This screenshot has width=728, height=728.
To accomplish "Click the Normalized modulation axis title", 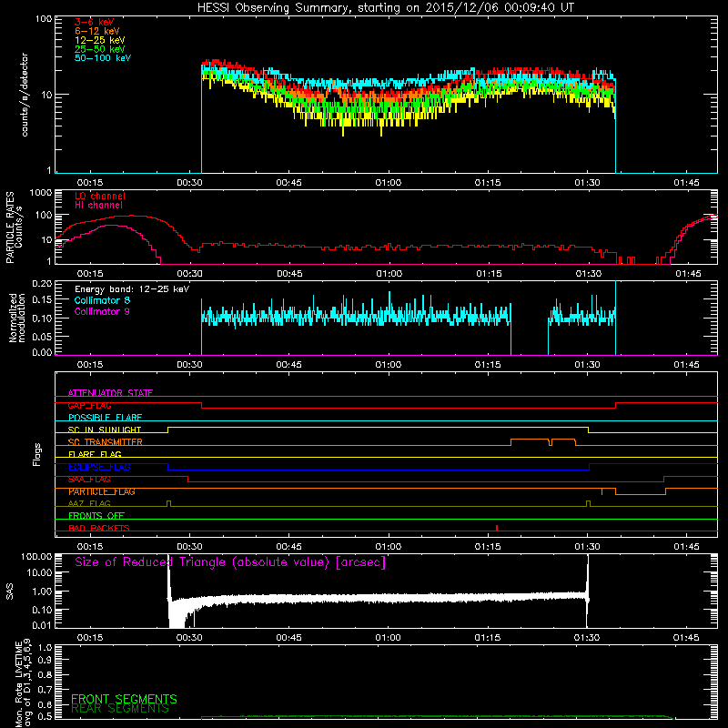I will point(17,318).
